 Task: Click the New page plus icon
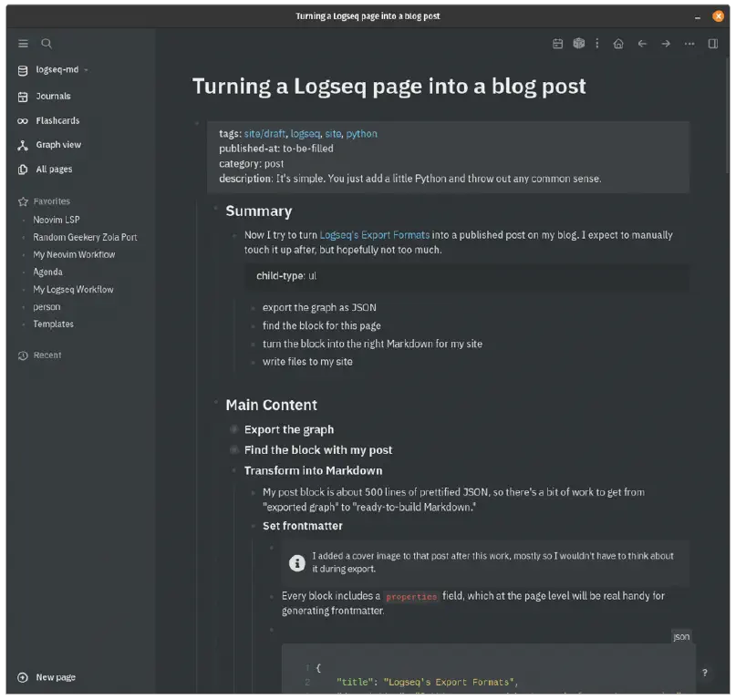[23, 677]
